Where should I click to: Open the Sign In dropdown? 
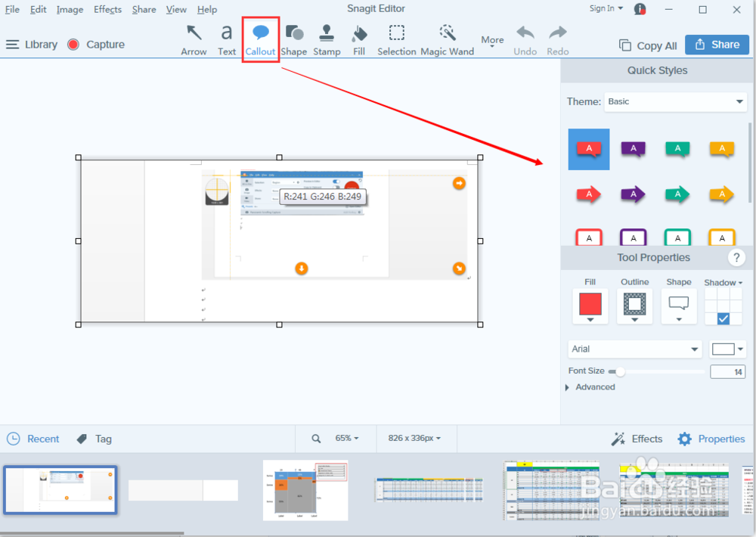coord(606,8)
